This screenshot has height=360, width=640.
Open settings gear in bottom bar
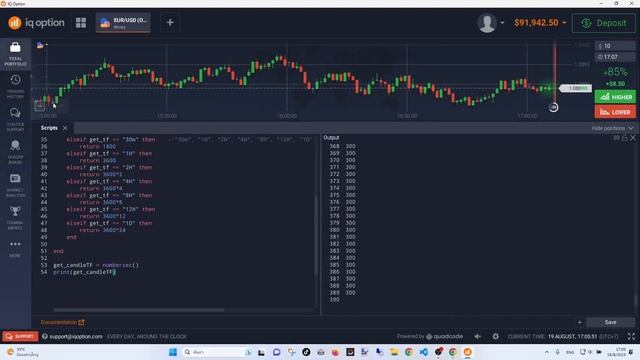coord(496,336)
